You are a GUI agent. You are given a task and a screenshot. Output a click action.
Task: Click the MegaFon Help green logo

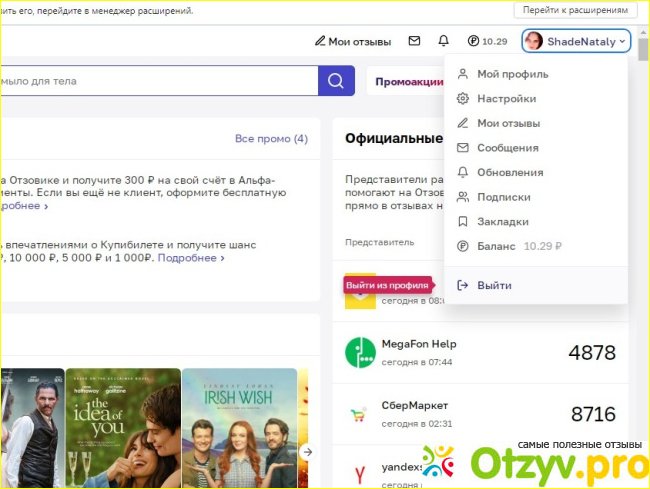360,353
